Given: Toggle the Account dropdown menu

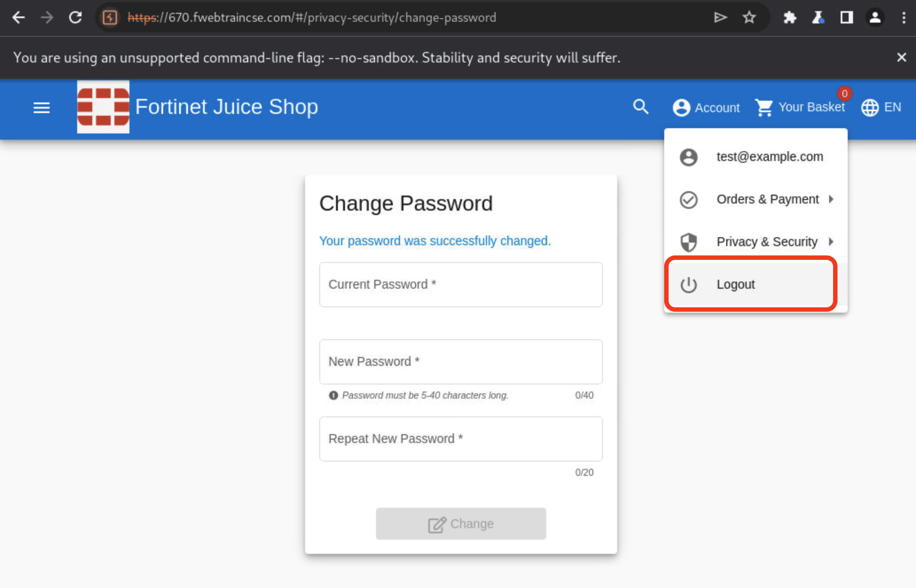Looking at the screenshot, I should [x=706, y=107].
